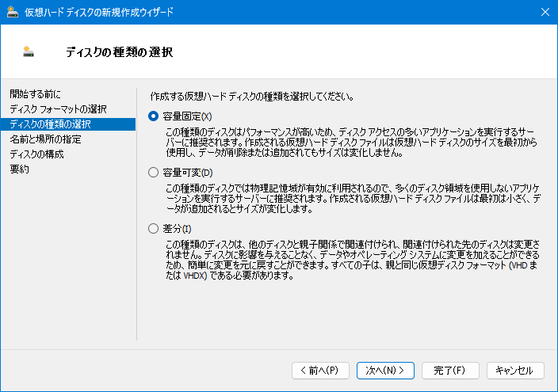Click the 差分 description paragraph
Image resolution: width=558 pixels, height=392 pixels.
pyautogui.click(x=353, y=260)
